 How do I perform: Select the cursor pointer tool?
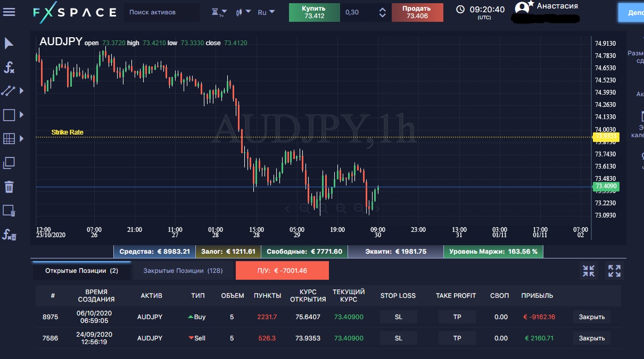[9, 44]
